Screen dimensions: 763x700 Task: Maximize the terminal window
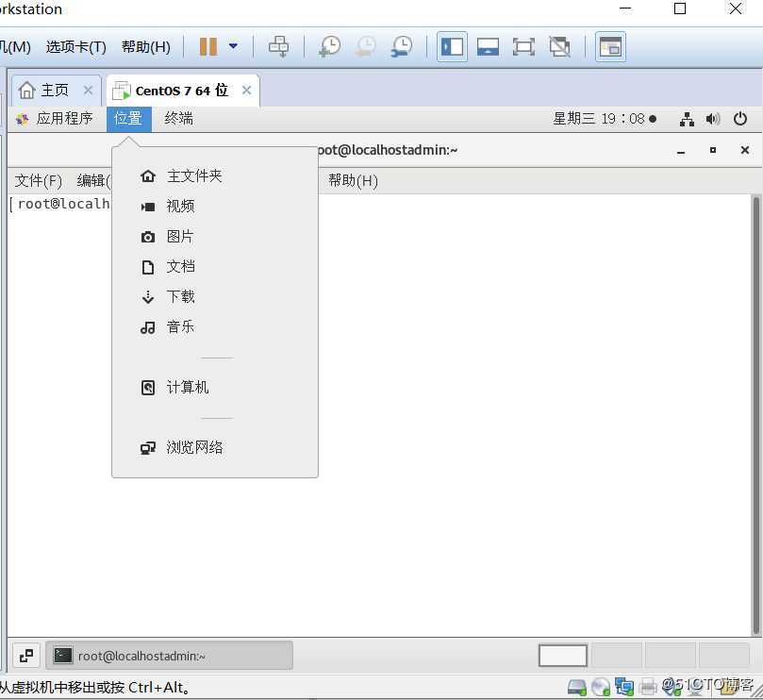(x=713, y=150)
